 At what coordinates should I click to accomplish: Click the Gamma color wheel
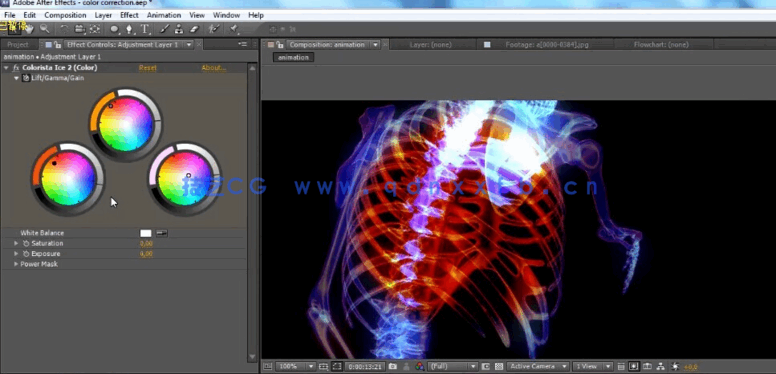(x=126, y=124)
